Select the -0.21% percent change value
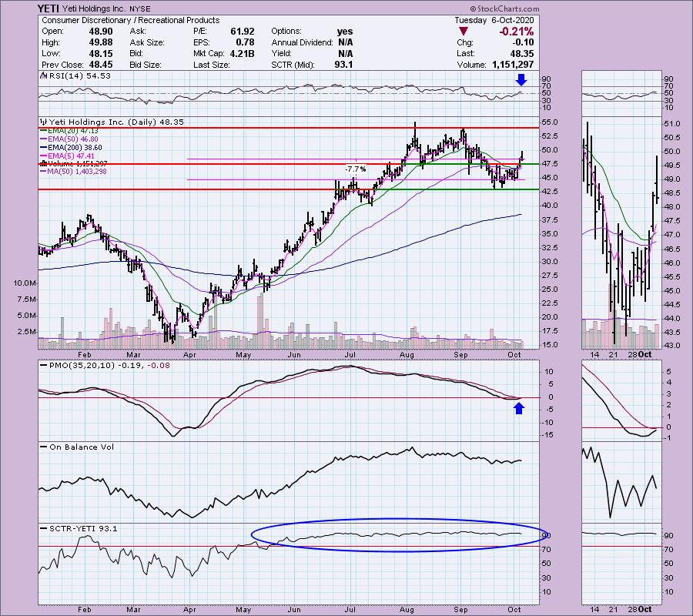Viewport: 693px width, 616px height. coord(516,32)
